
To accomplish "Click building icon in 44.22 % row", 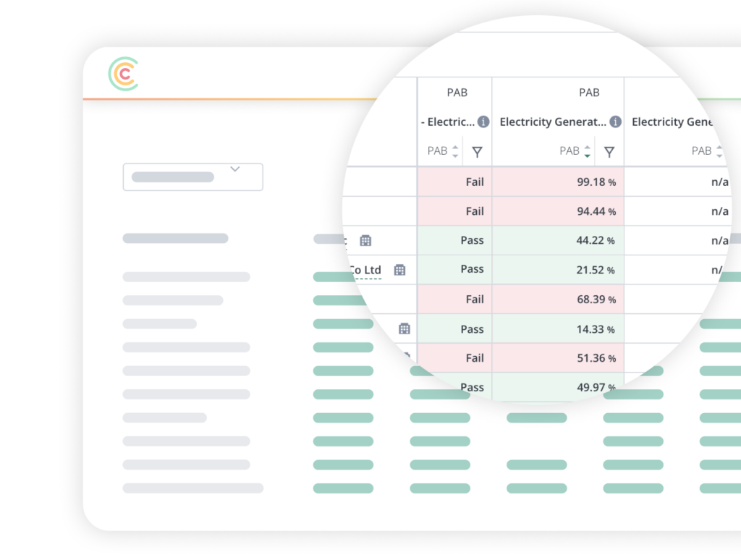I will click(x=365, y=241).
